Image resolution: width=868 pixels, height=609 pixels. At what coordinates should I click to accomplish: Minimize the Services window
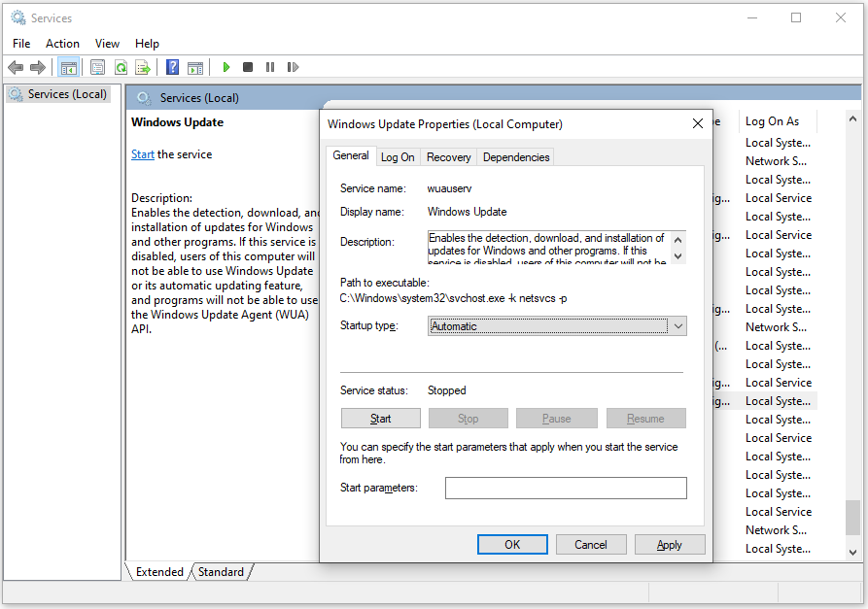751,17
